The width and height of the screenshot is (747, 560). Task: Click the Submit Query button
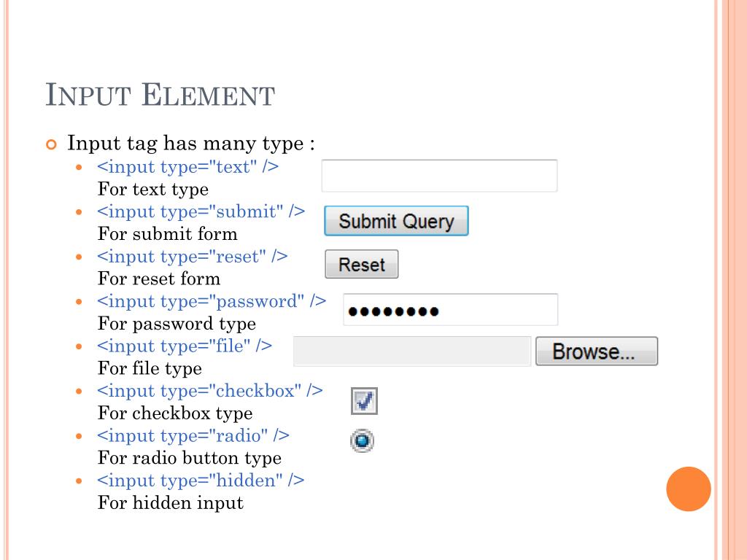point(396,221)
